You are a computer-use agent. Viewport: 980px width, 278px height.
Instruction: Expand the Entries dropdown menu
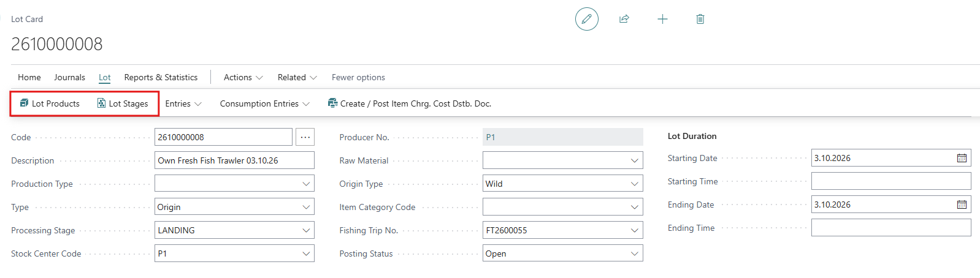click(183, 103)
